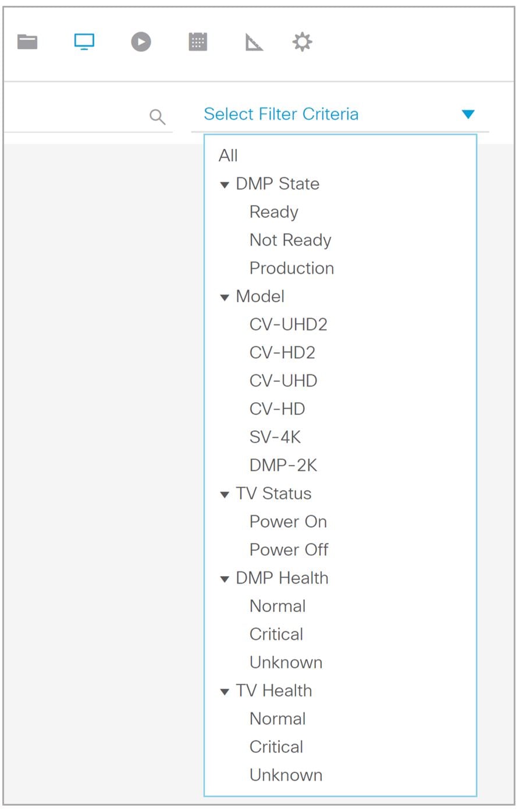Open the media library folder icon
This screenshot has height=812, width=523.
coord(27,41)
